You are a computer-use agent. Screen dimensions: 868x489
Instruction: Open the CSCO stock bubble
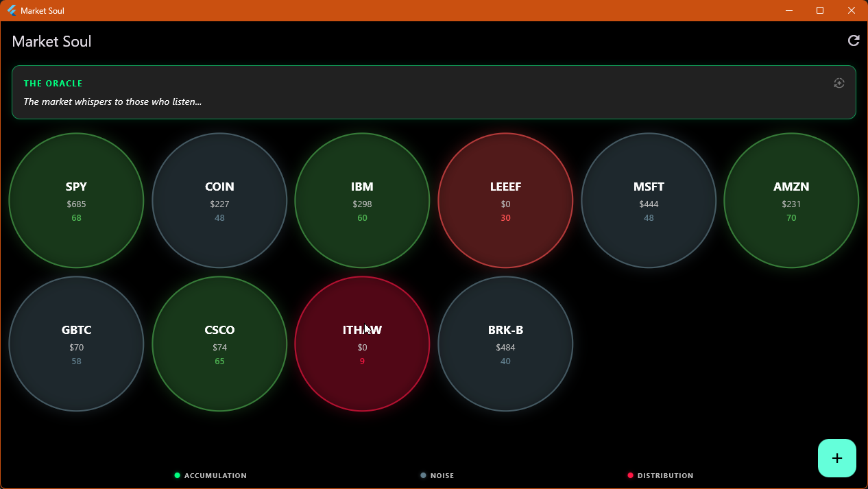coord(219,344)
